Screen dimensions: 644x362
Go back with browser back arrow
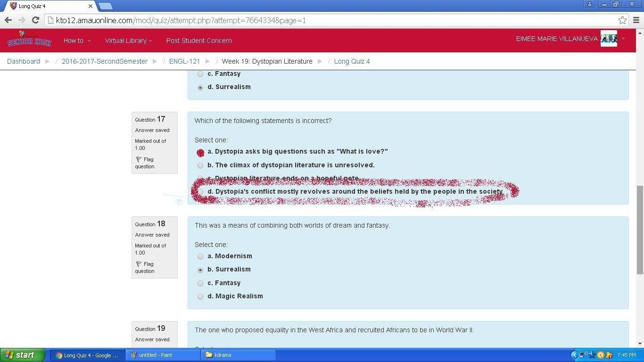pyautogui.click(x=8, y=20)
